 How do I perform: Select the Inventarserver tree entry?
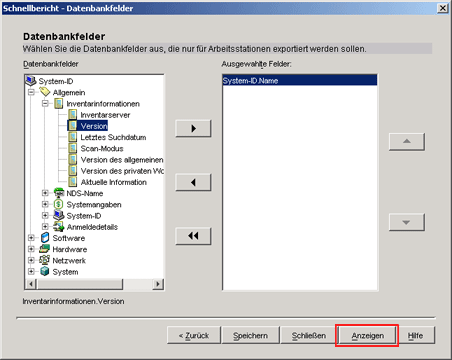tap(105, 115)
